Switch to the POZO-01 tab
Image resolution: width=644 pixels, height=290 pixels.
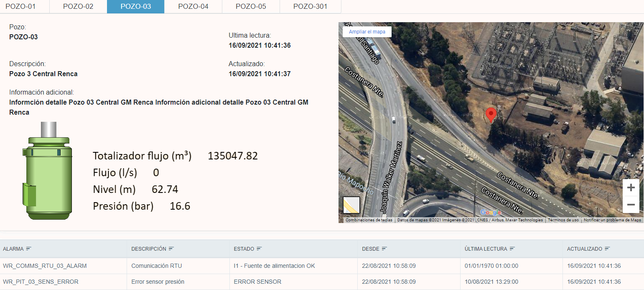click(20, 6)
